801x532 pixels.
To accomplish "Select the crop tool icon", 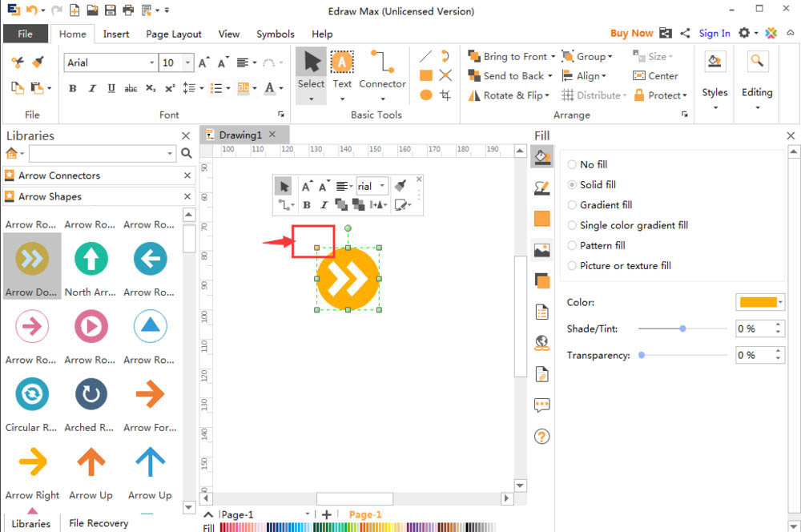I will [445, 95].
